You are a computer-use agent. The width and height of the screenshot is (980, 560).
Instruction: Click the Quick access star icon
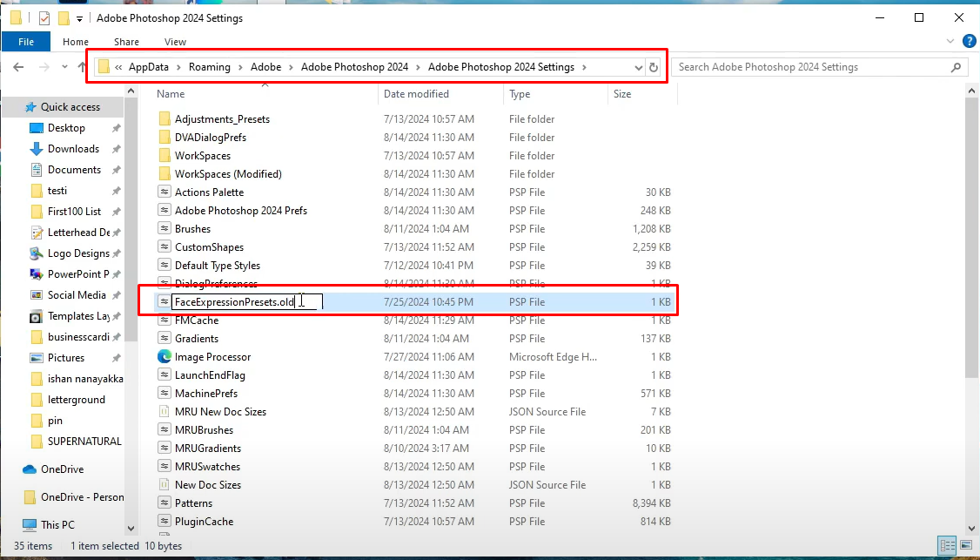pos(30,107)
